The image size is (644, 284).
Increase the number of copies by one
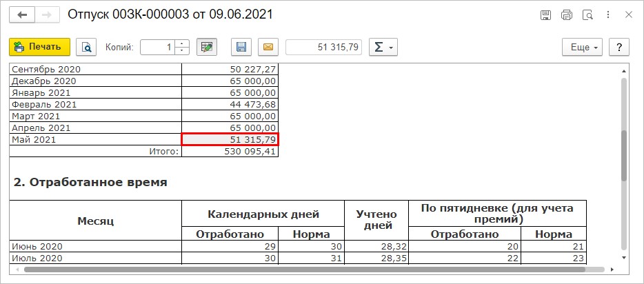(x=181, y=43)
